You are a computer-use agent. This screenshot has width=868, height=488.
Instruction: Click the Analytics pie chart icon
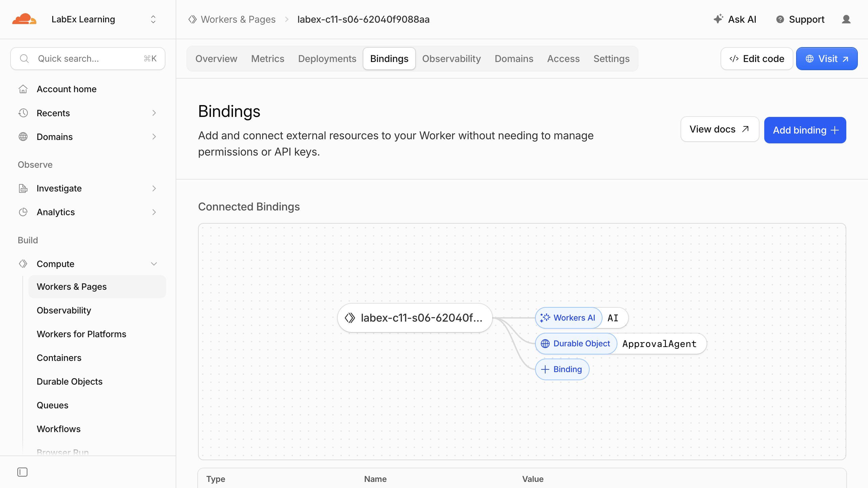click(x=23, y=212)
